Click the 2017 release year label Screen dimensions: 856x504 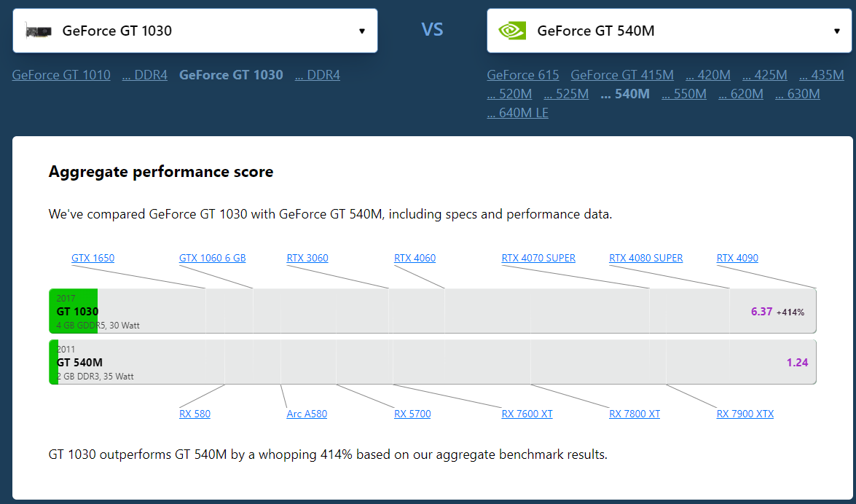pyautogui.click(x=66, y=298)
